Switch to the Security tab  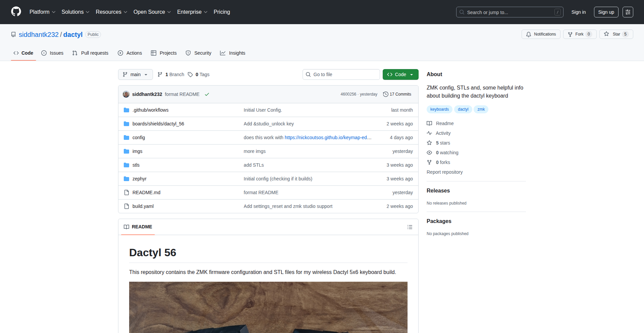199,53
